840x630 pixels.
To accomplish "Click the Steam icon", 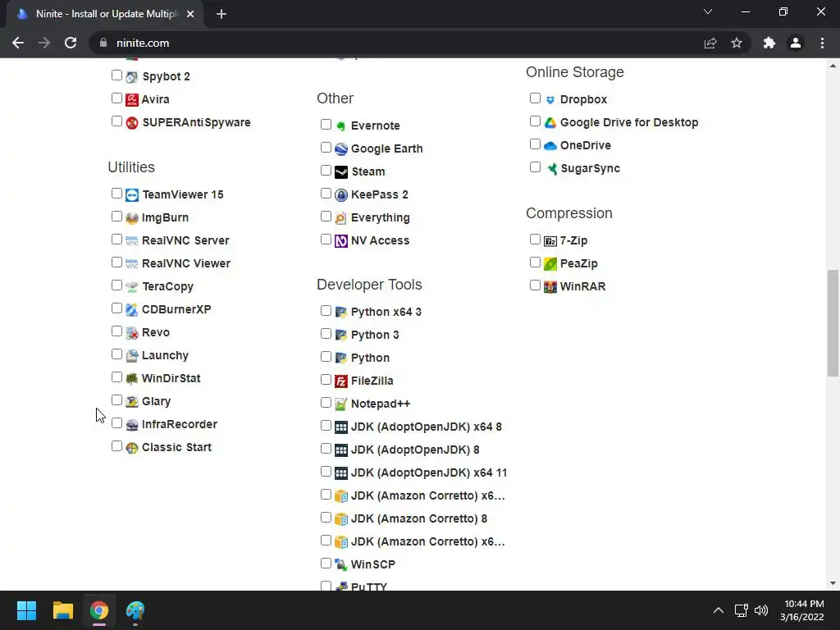I will point(341,172).
